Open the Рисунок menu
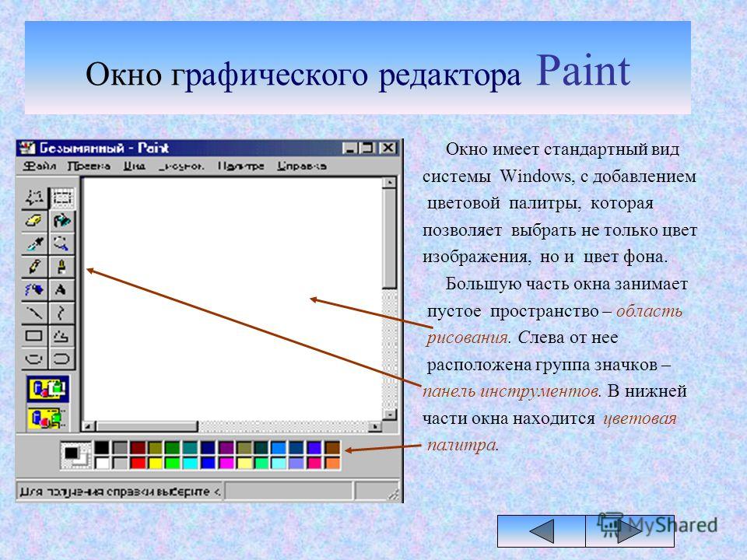Screen dimensions: 747x560 point(181,166)
